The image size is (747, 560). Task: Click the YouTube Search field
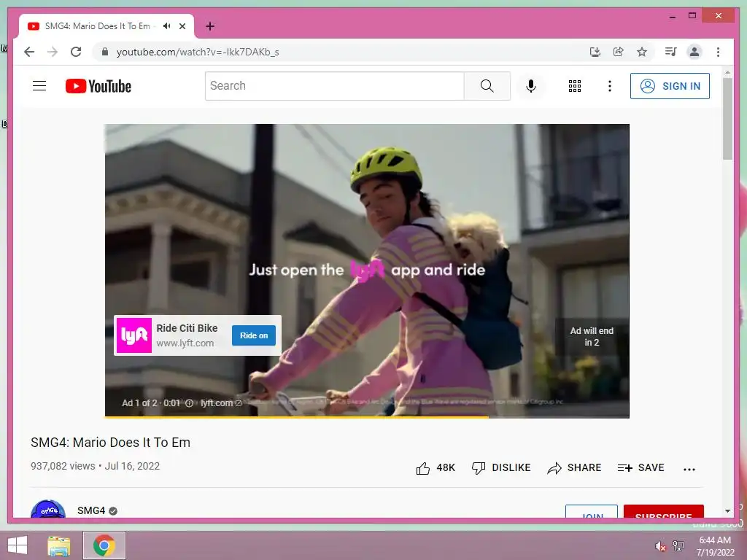pos(334,86)
